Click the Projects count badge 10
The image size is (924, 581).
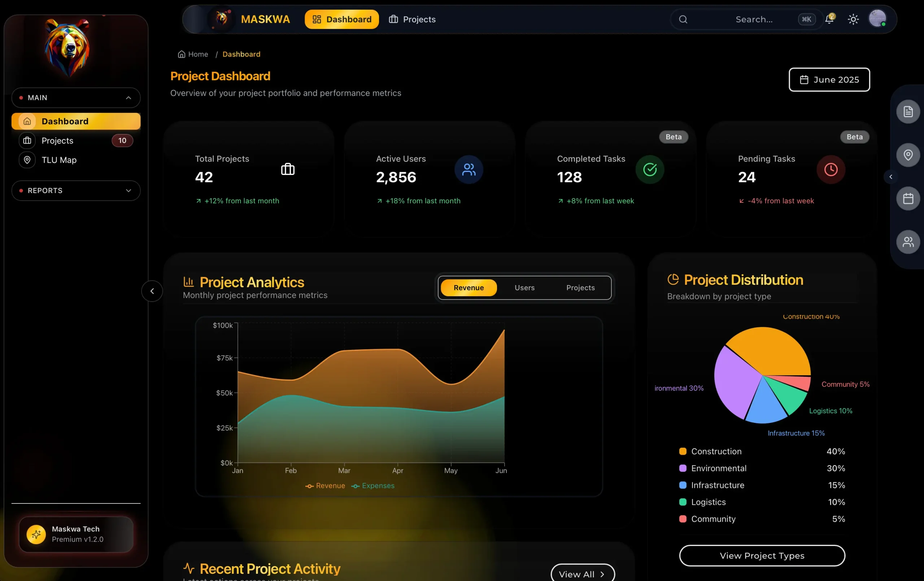[122, 140]
